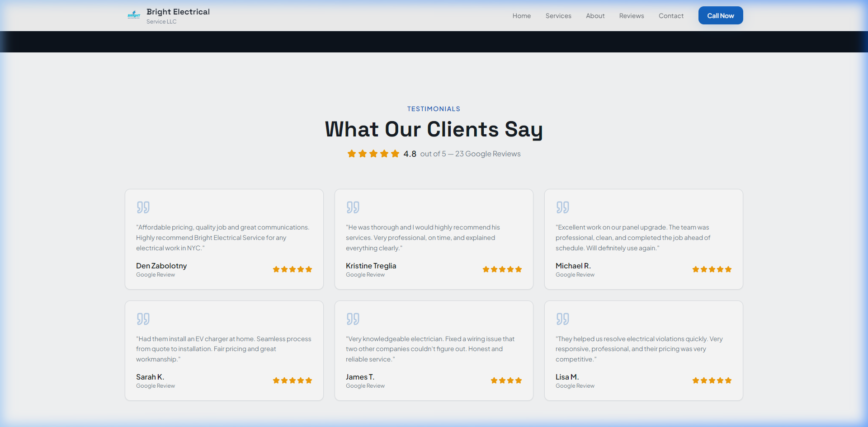Viewport: 868px width, 427px height.
Task: Click the star rating beside 4.8 score
Action: click(373, 154)
